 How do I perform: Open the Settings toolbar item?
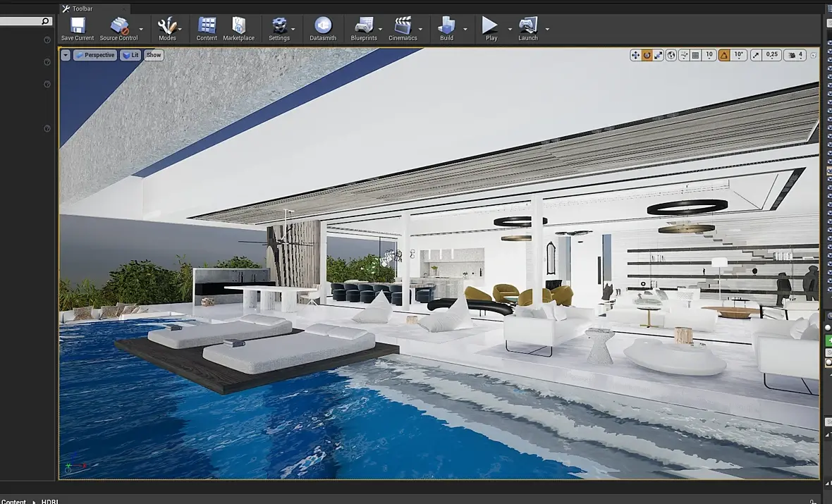(x=279, y=29)
